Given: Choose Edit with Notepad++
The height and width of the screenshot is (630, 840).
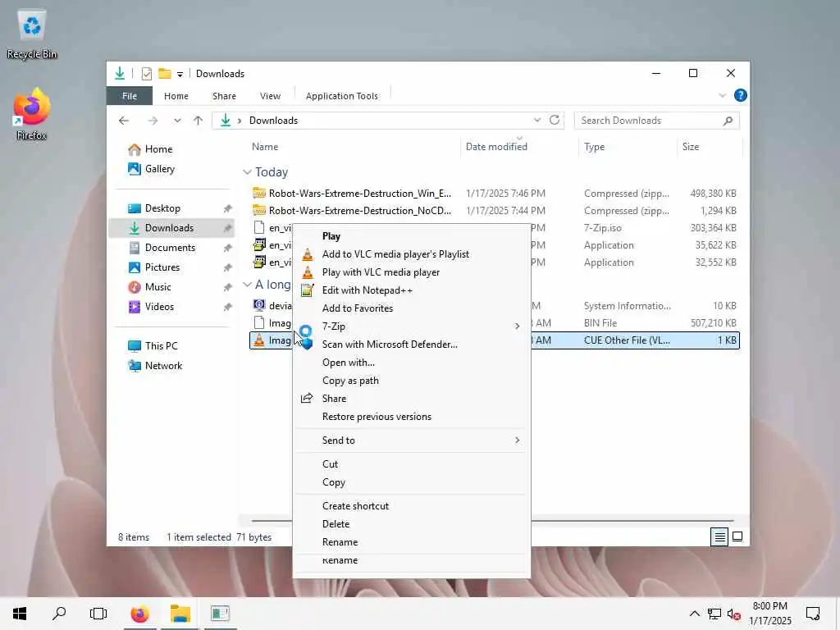Looking at the screenshot, I should click(x=412, y=290).
